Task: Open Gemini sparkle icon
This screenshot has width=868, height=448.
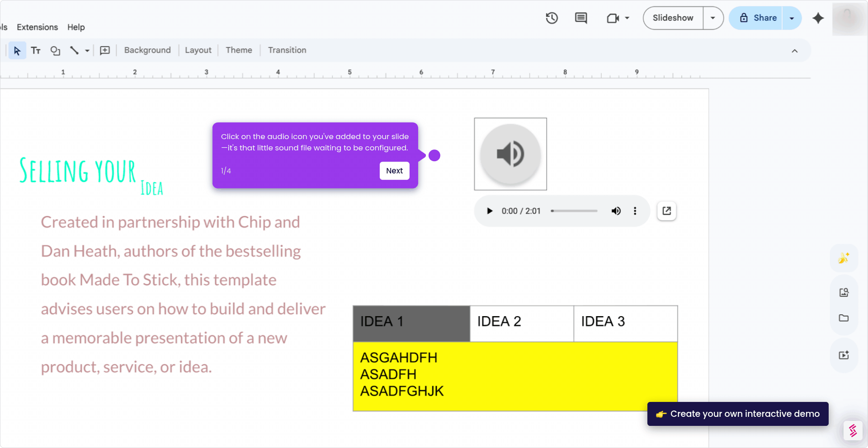Action: pyautogui.click(x=818, y=18)
